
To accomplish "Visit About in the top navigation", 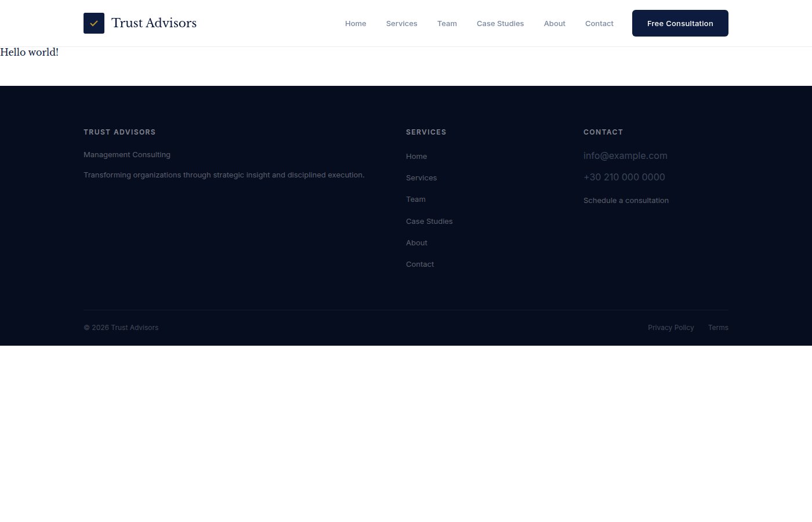I will (554, 24).
